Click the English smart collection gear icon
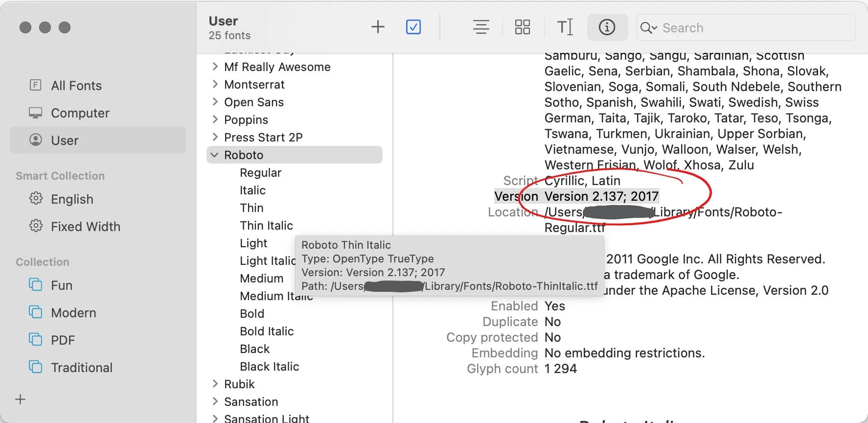Image resolution: width=868 pixels, height=423 pixels. [x=36, y=199]
